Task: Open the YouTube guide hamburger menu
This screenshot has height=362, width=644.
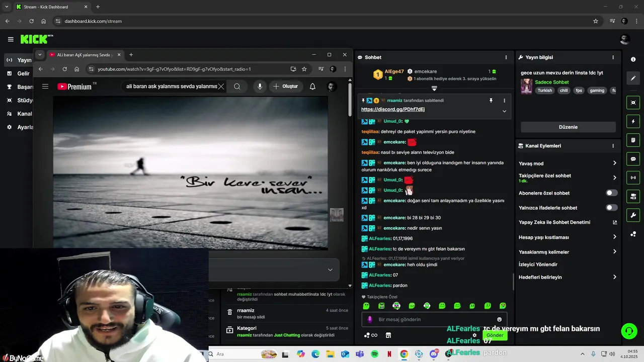Action: 45,86
